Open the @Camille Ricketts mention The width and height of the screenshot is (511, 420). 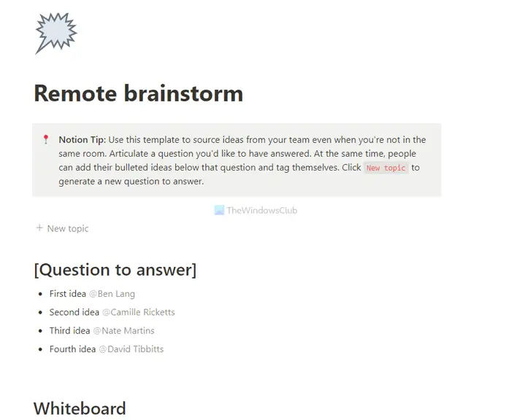click(x=139, y=312)
